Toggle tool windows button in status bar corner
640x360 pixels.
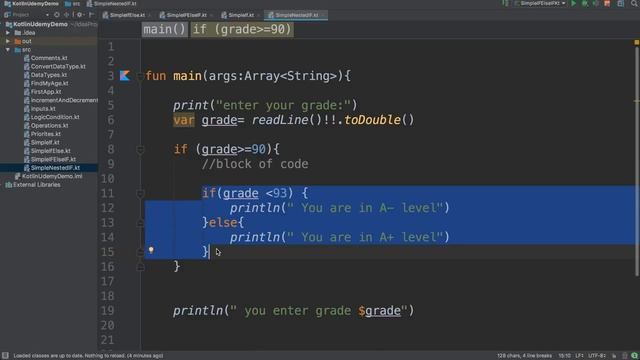tap(5, 356)
